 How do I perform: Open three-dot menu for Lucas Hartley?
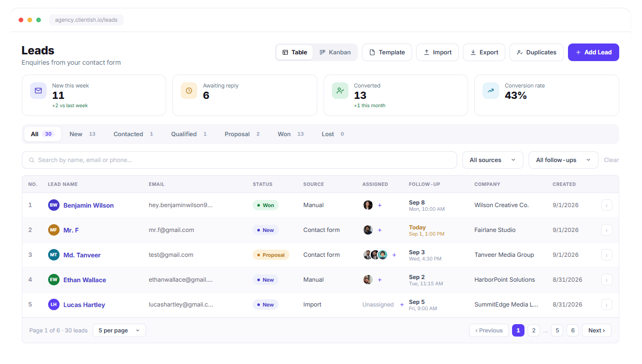click(607, 304)
